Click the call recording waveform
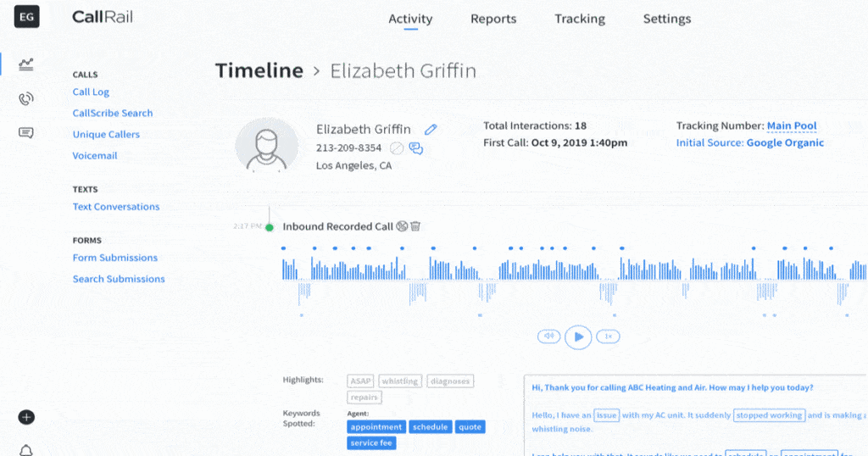 click(575, 280)
